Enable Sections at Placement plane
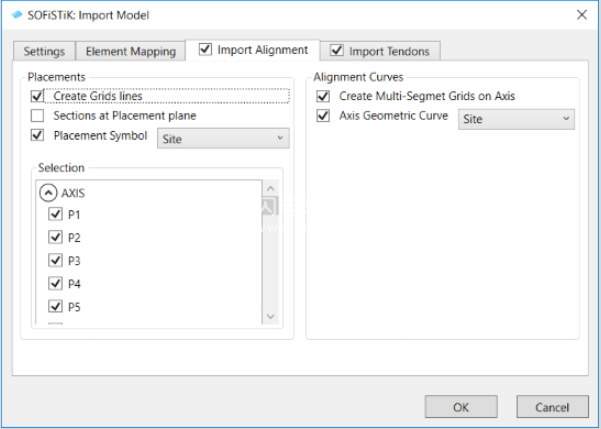The height and width of the screenshot is (429, 601). point(37,115)
